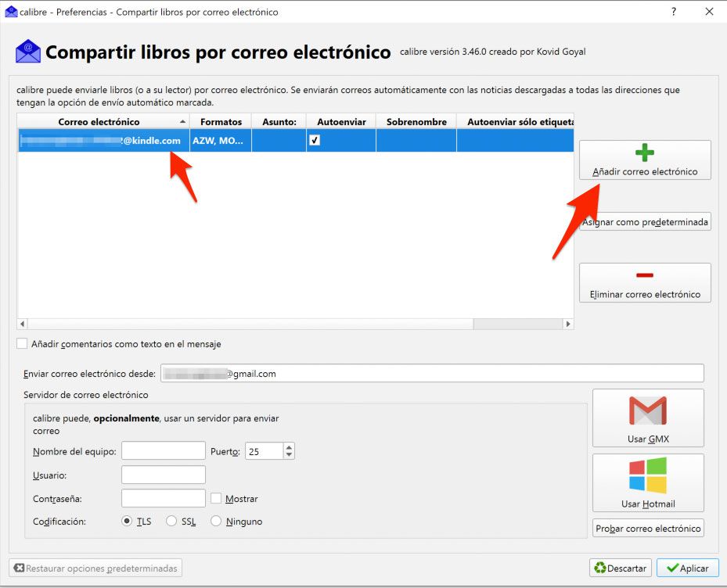
Task: Click the red minus Eliminar correo icon
Action: 645,275
